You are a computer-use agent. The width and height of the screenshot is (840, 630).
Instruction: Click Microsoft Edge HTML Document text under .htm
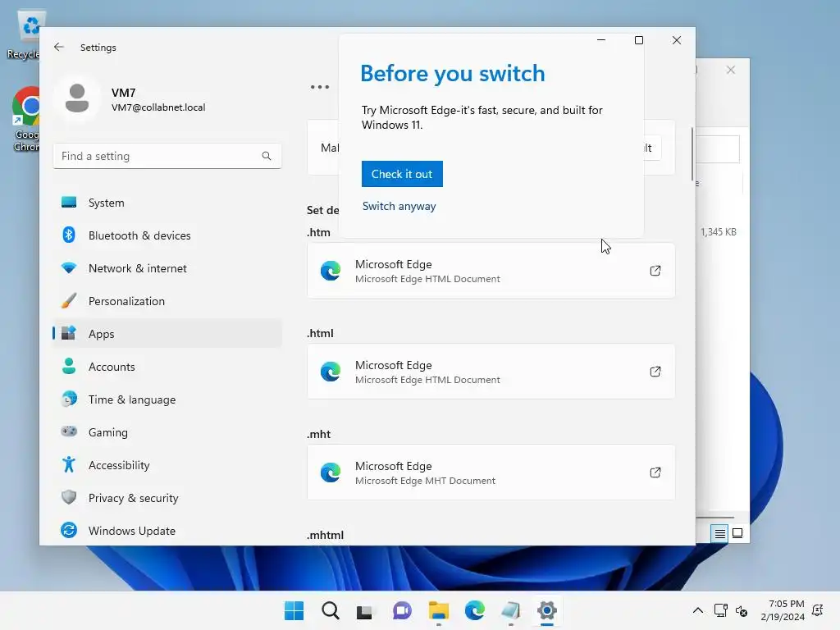pyautogui.click(x=427, y=279)
